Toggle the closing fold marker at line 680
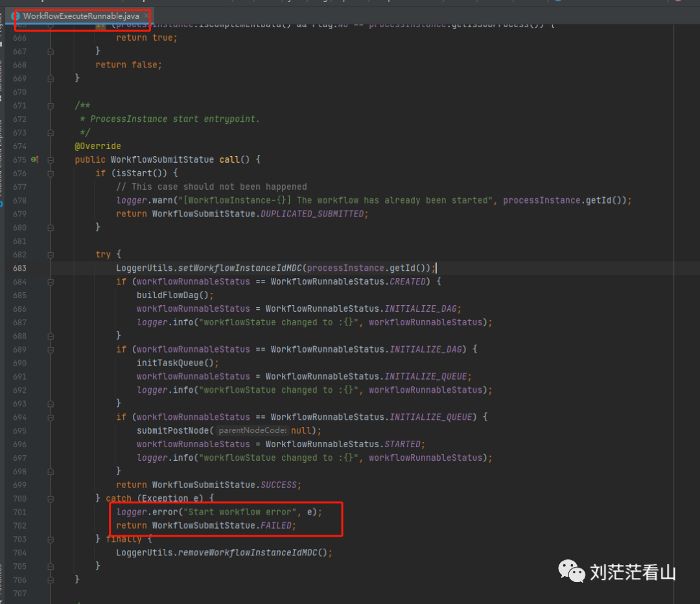 51,227
